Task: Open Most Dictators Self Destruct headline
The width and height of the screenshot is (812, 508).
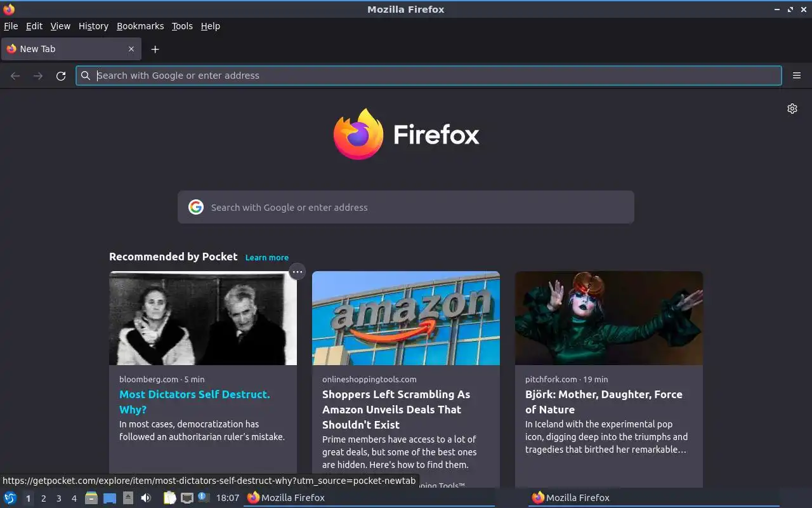Action: 195,402
